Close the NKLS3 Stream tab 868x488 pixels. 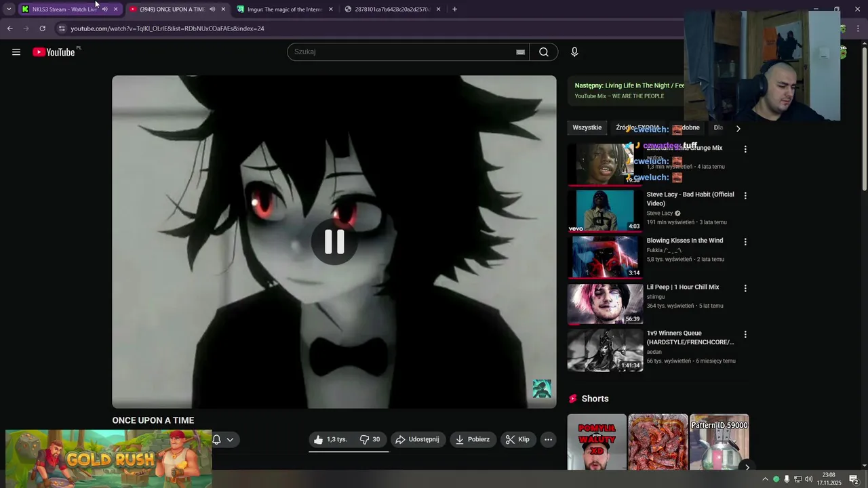click(115, 9)
